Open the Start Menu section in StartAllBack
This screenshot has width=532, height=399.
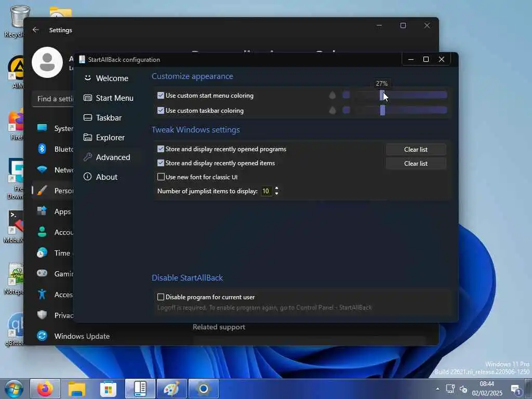coord(109,98)
